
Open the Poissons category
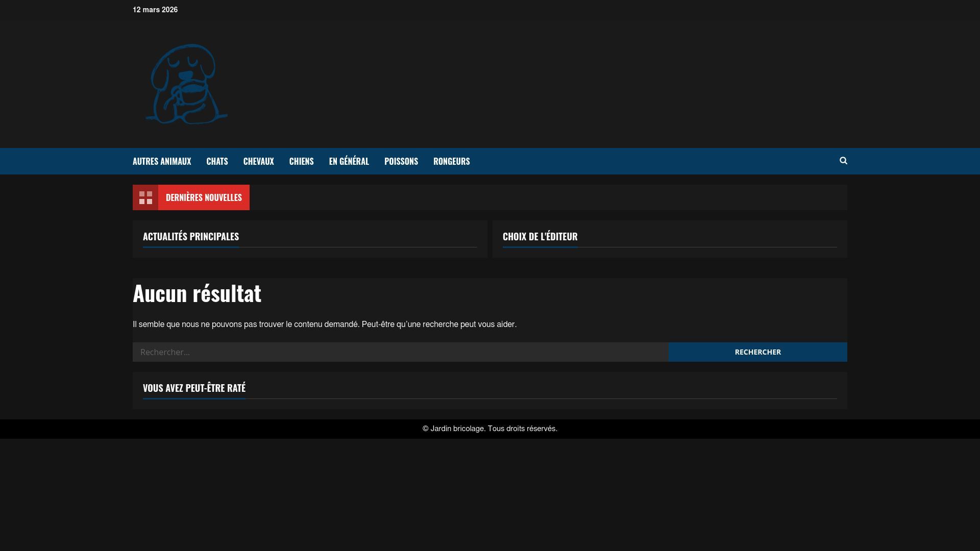(x=401, y=161)
